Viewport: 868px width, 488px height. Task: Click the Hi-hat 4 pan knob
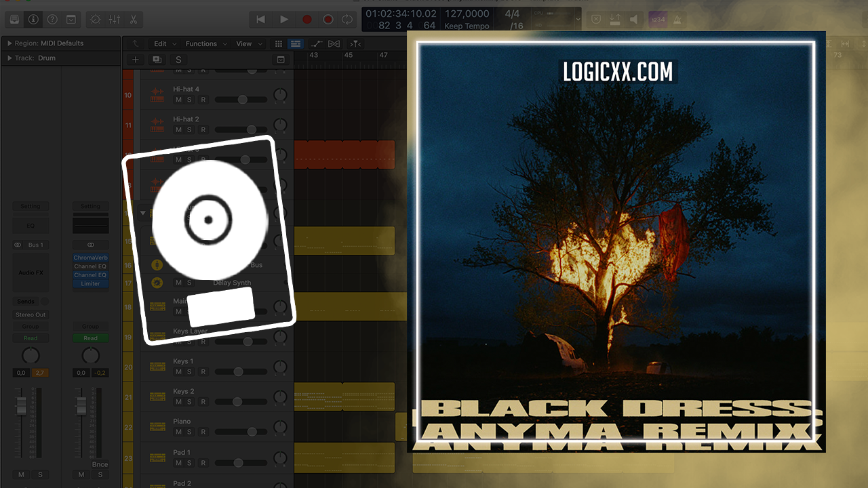[x=280, y=95]
